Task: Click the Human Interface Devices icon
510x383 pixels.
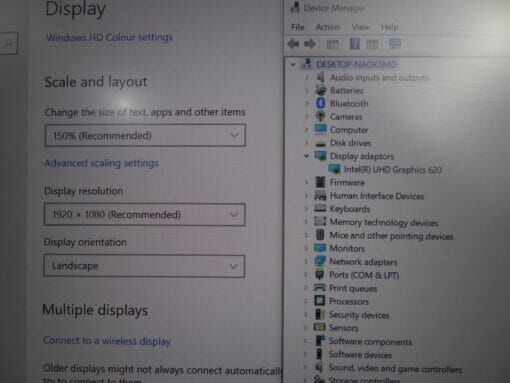Action: pos(320,195)
